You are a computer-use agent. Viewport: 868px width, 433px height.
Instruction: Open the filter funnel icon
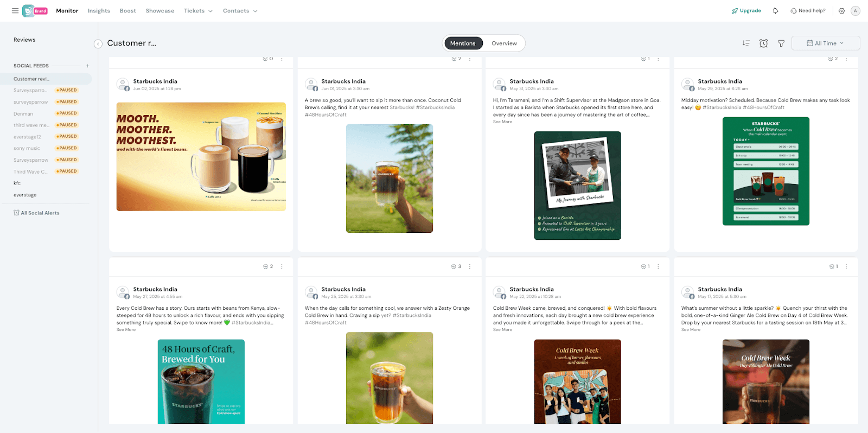tap(781, 43)
